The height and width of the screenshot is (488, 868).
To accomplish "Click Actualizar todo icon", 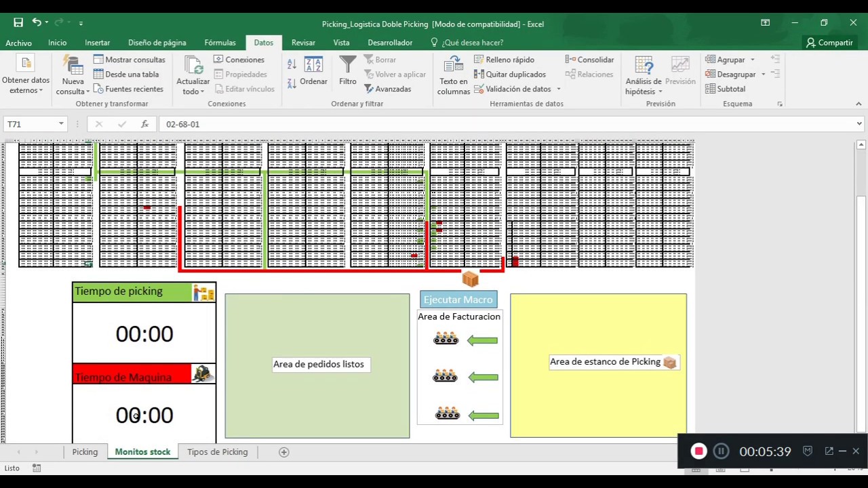I will pyautogui.click(x=193, y=67).
